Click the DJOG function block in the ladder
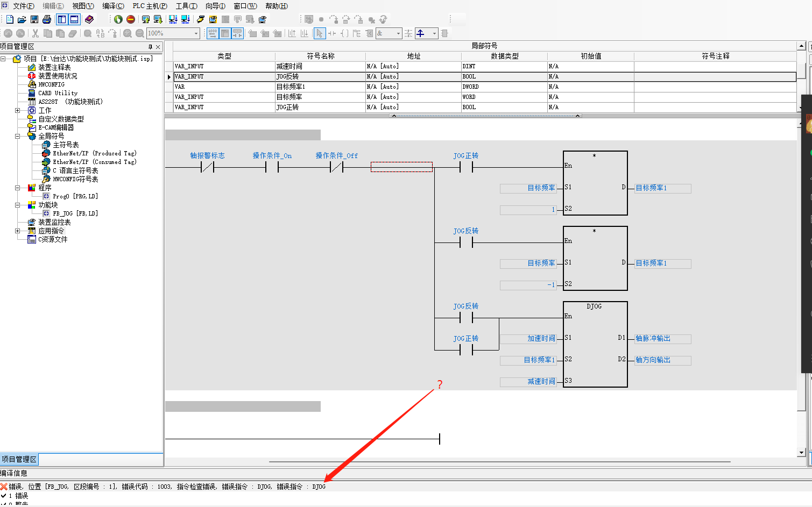This screenshot has height=507, width=812. (x=595, y=344)
